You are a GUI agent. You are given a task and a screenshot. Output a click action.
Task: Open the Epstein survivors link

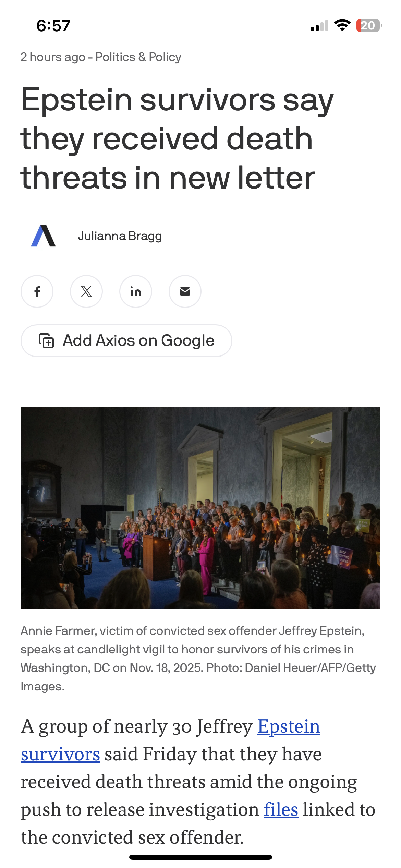(289, 726)
